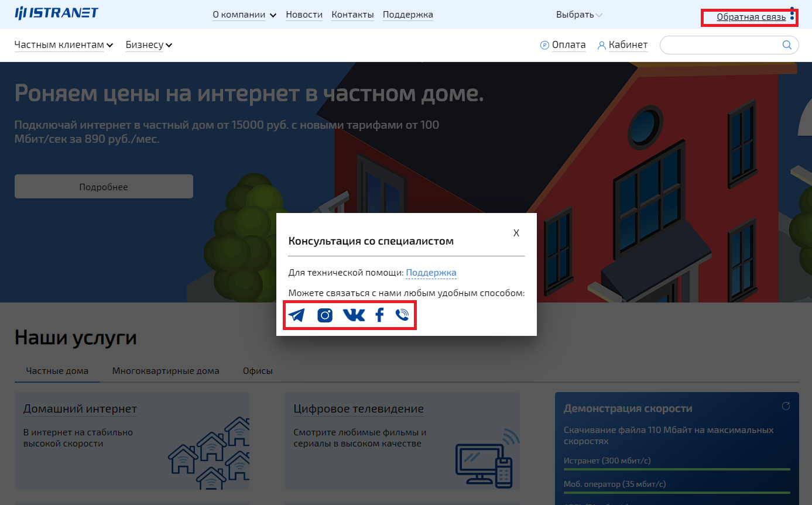Expand the 'Бизнесу' menu
This screenshot has height=505, width=812.
pyautogui.click(x=149, y=45)
